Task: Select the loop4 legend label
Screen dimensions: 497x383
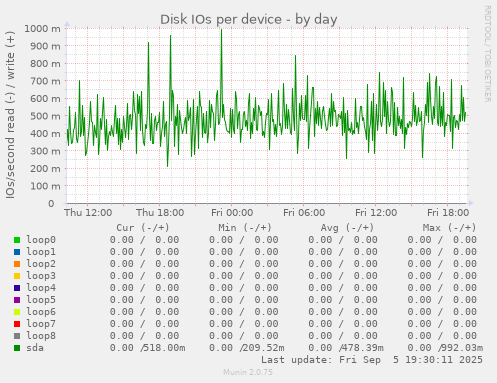Action: click(41, 288)
